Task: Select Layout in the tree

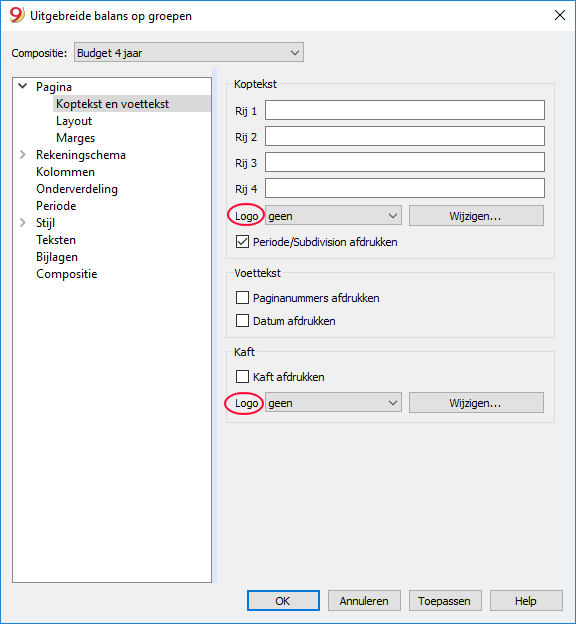Action: 74,121
